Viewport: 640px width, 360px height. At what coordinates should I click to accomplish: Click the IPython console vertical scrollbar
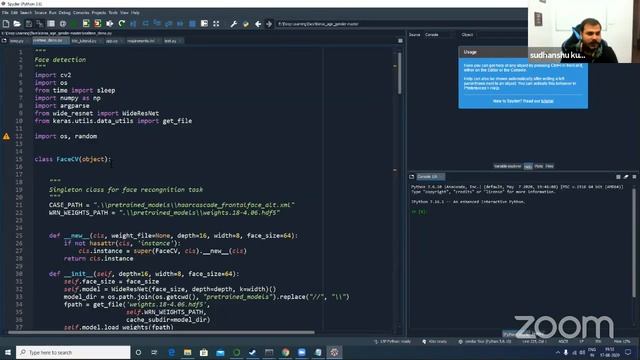[x=634, y=242]
